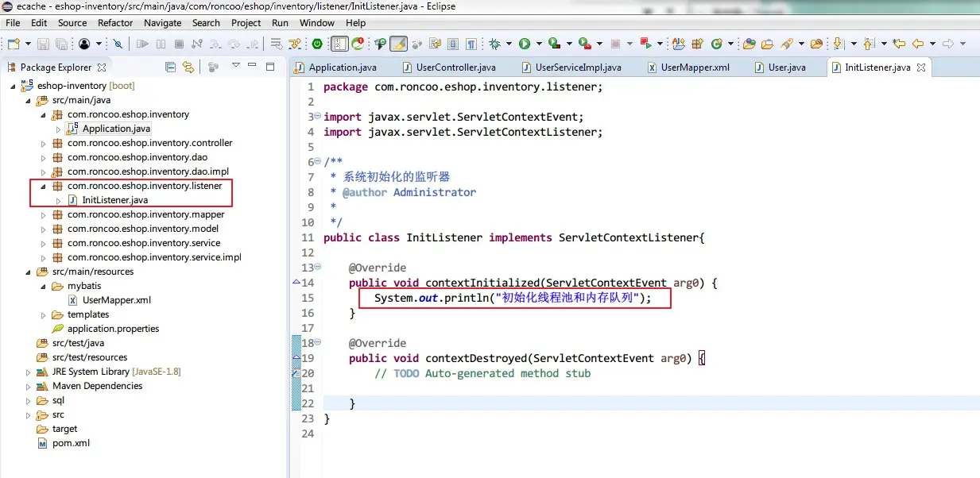Click the Previous Annotation icon

click(868, 44)
